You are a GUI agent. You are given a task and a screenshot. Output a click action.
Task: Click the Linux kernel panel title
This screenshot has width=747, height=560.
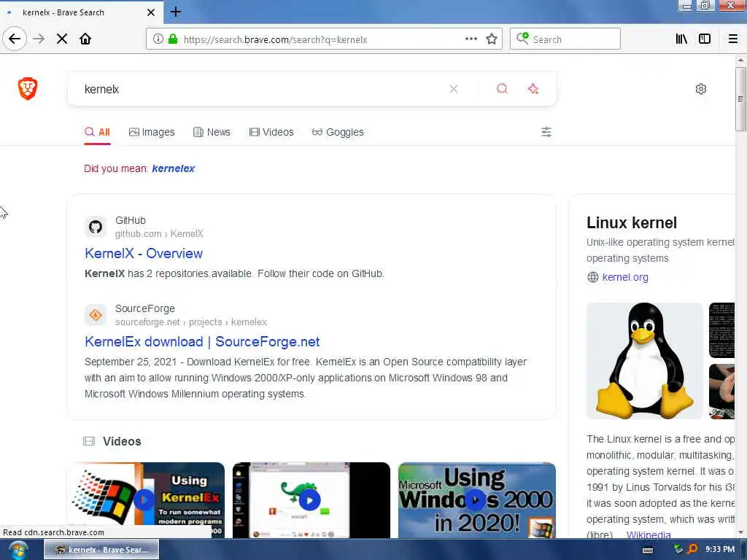[x=632, y=223]
